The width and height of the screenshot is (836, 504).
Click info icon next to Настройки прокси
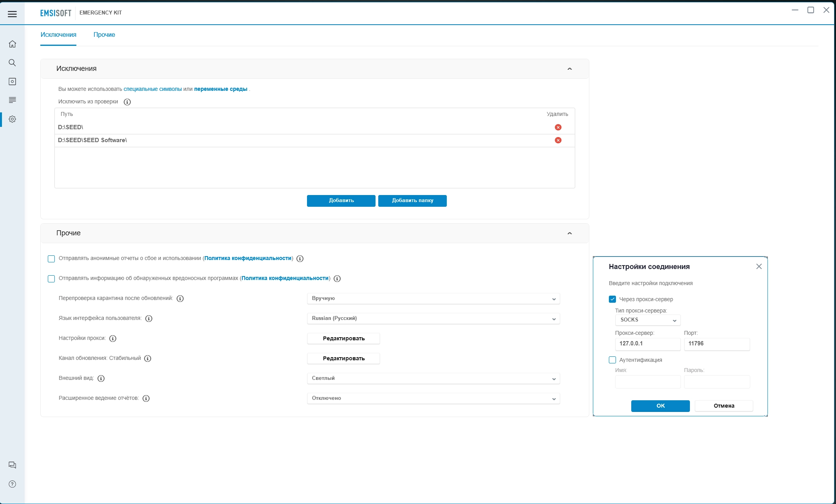[113, 338]
